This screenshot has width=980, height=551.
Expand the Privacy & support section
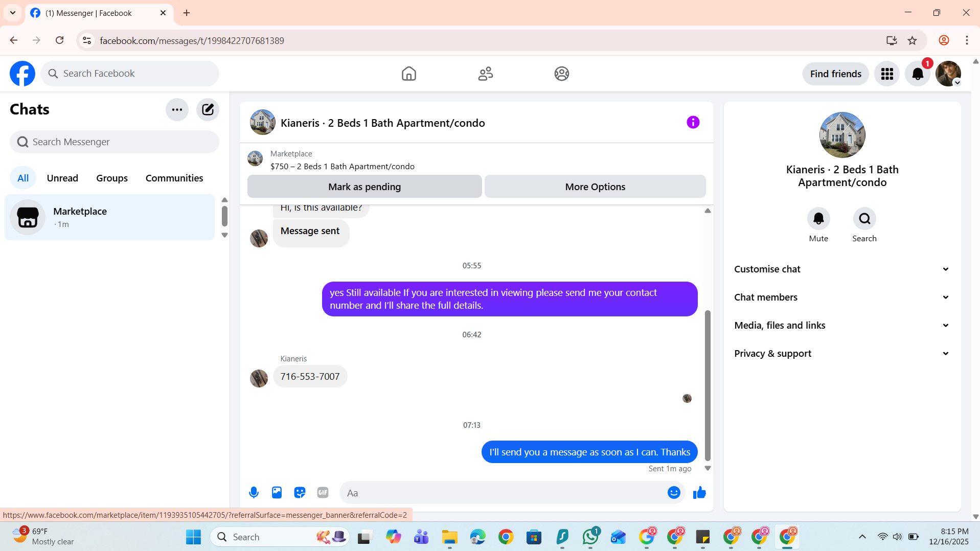(842, 354)
